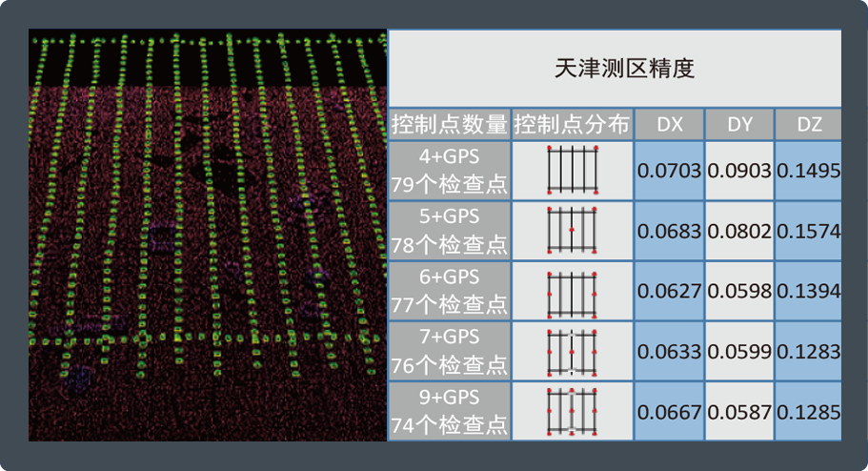868x471 pixels.
Task: Click the control point diagram for 4+GPS row
Action: [x=573, y=172]
